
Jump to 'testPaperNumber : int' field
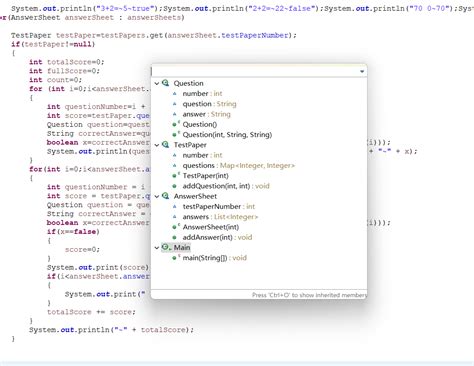coord(219,207)
